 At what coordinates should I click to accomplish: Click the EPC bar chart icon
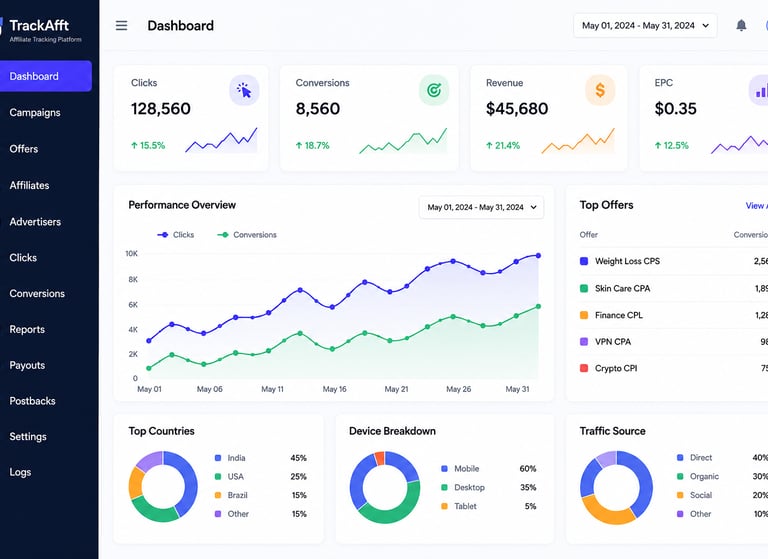pos(760,90)
